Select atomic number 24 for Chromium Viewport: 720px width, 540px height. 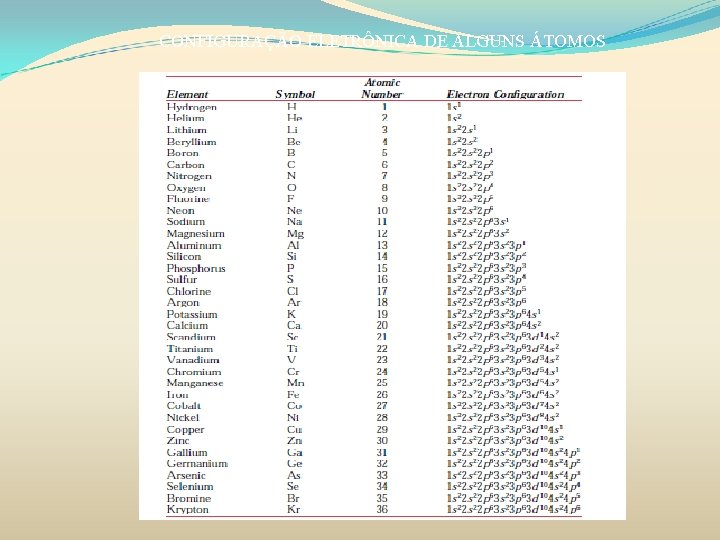tap(382, 371)
